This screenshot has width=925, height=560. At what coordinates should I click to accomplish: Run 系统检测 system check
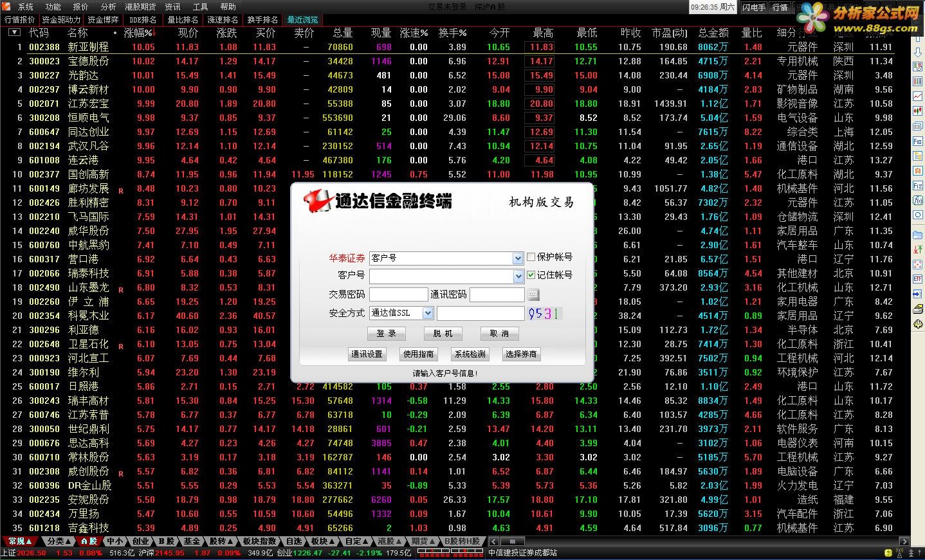click(x=470, y=354)
